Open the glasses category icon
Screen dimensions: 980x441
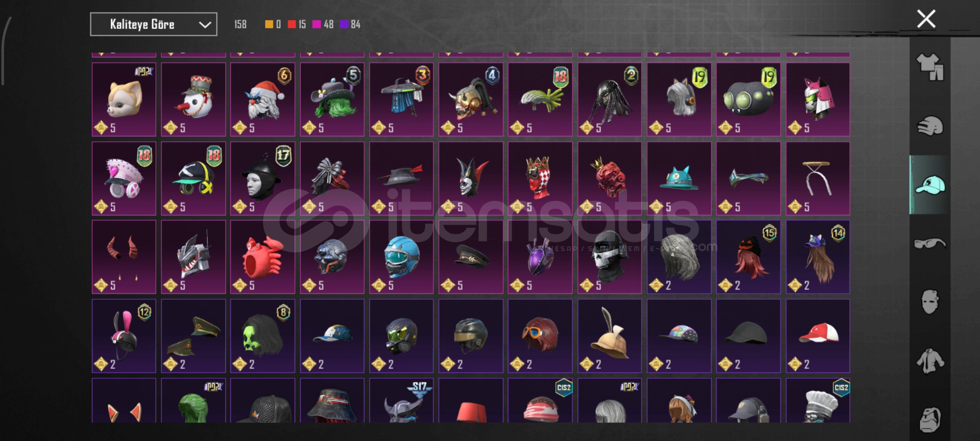click(x=930, y=244)
